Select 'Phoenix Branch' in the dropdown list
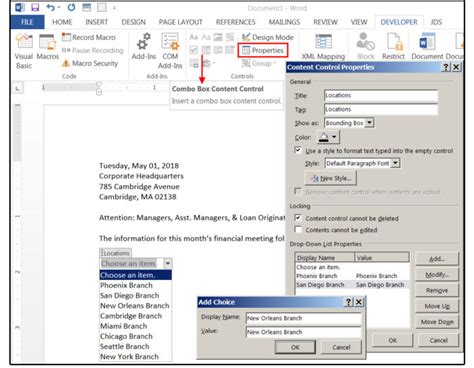This screenshot has height=368, width=474. (135, 285)
